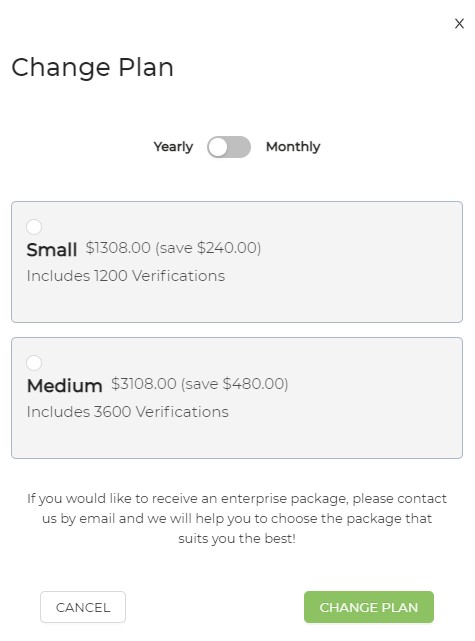
Task: Click the Small plan name
Action: point(52,249)
